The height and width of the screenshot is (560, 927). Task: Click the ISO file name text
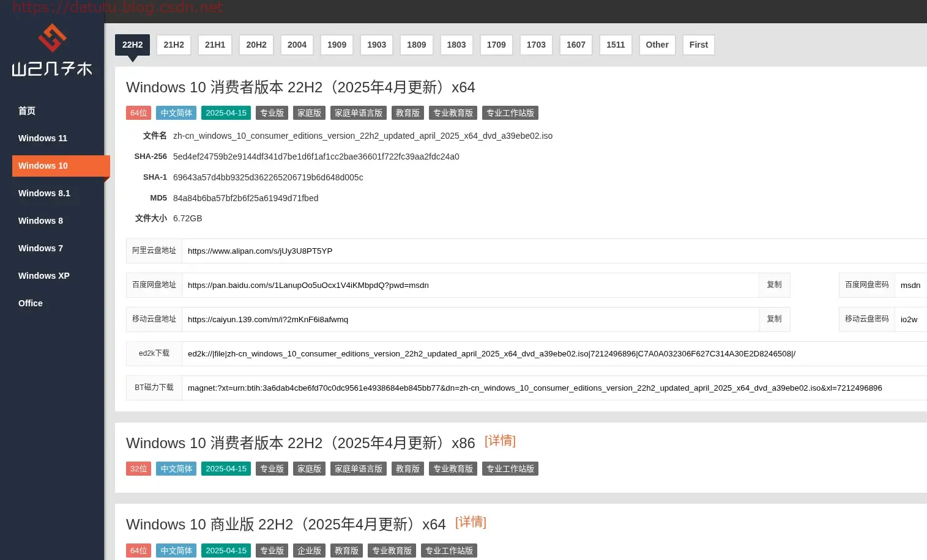click(x=363, y=136)
